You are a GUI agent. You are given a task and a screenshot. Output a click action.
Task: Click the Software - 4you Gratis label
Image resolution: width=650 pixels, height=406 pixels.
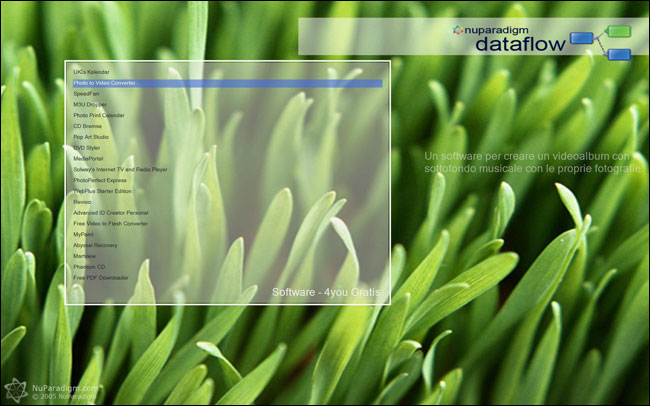point(326,293)
